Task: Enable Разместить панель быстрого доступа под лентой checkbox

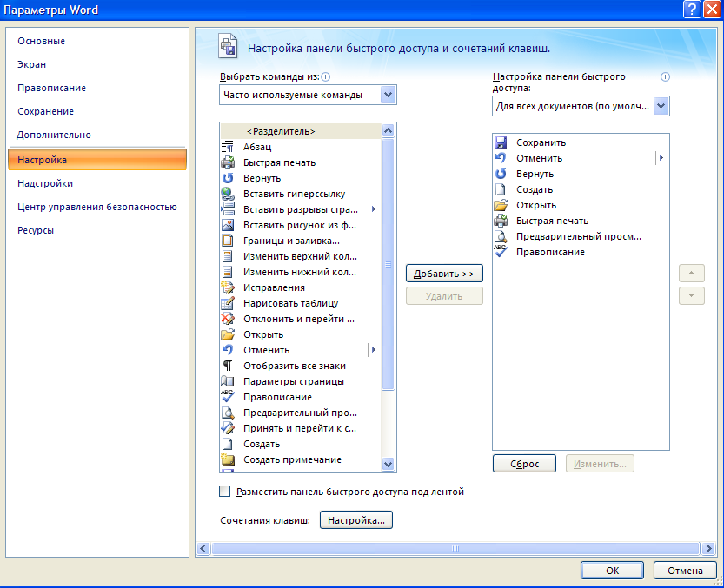Action: click(225, 491)
